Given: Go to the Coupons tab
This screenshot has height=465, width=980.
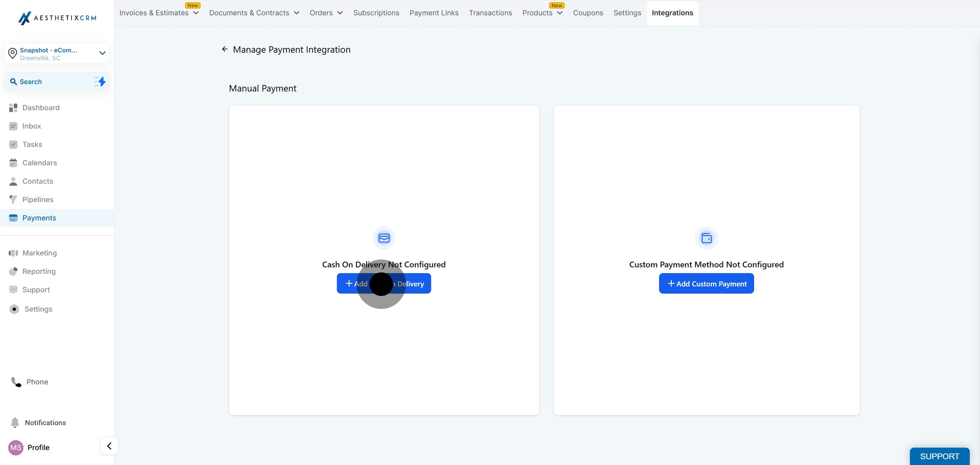Looking at the screenshot, I should (x=588, y=13).
